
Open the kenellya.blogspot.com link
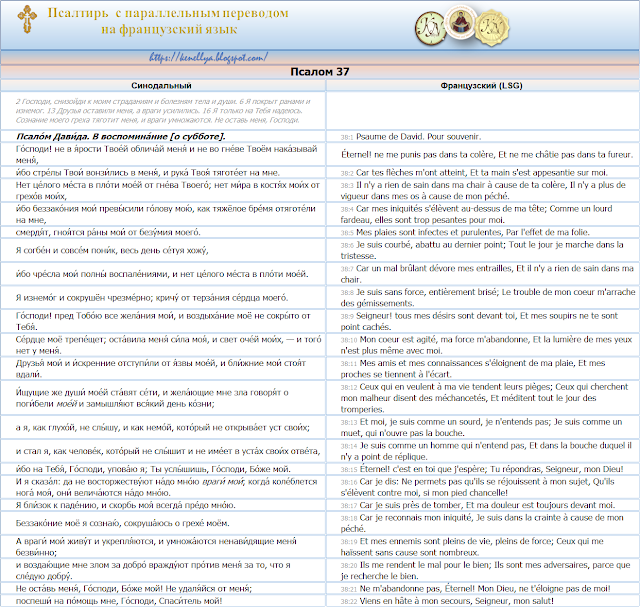click(x=208, y=57)
